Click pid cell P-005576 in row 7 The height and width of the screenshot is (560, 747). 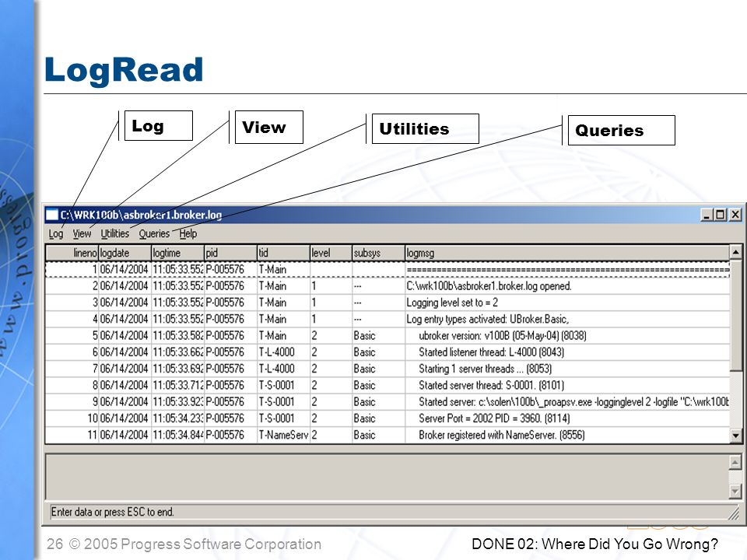tap(230, 369)
